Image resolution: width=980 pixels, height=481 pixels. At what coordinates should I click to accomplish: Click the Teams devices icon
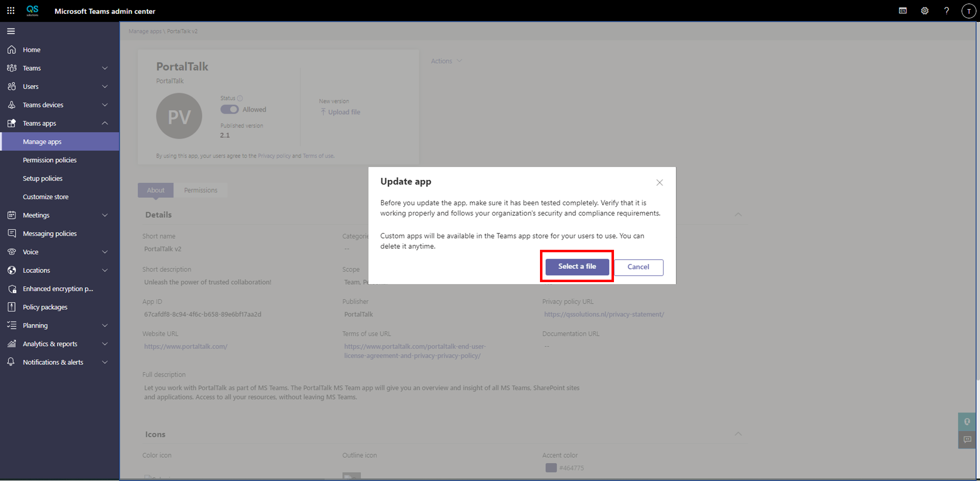[12, 105]
